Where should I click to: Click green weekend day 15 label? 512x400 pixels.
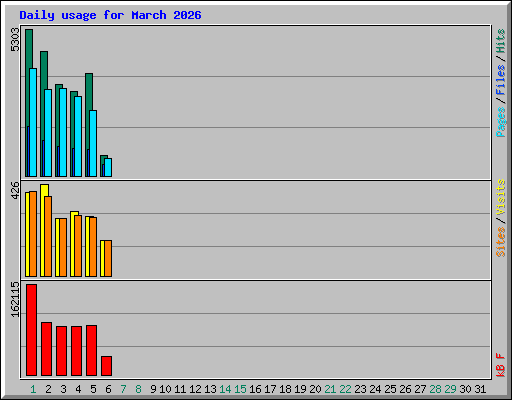pyautogui.click(x=240, y=389)
